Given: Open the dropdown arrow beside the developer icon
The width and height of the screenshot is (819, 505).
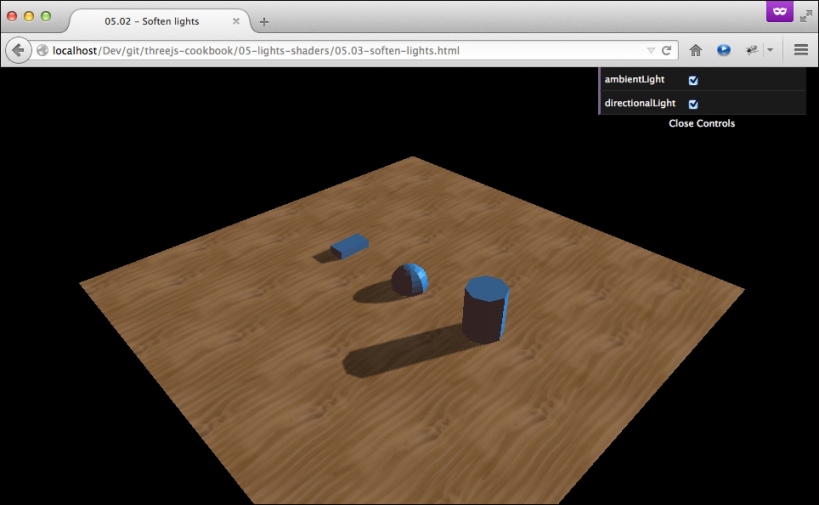Looking at the screenshot, I should point(770,50).
